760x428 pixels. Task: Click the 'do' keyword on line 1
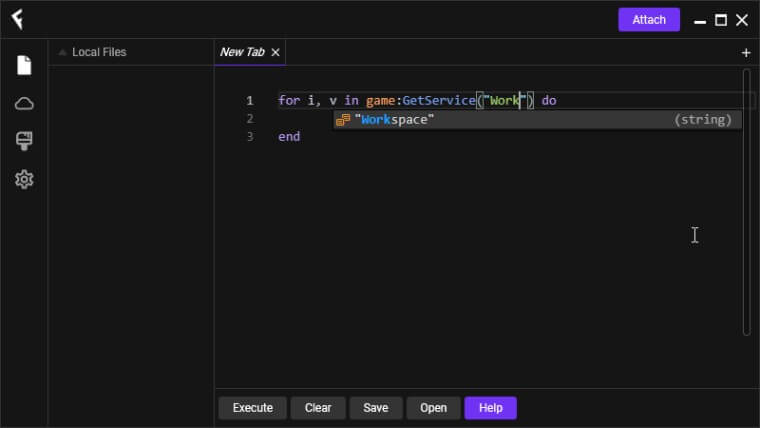click(549, 101)
